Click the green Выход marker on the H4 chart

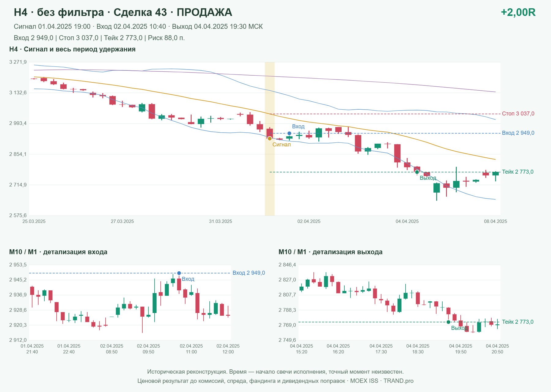click(x=417, y=172)
